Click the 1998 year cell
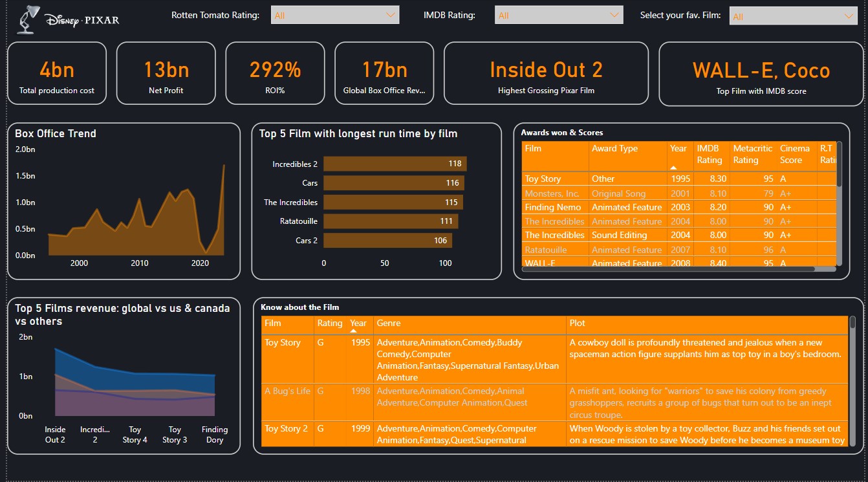Image resolution: width=868 pixels, height=482 pixels. tap(360, 391)
